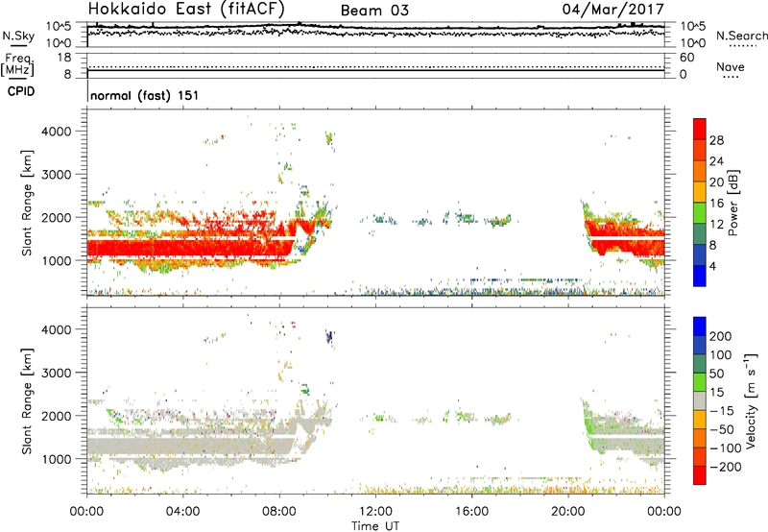
Task: Click the '200' tick on Velocity colorbar
Action: point(721,336)
